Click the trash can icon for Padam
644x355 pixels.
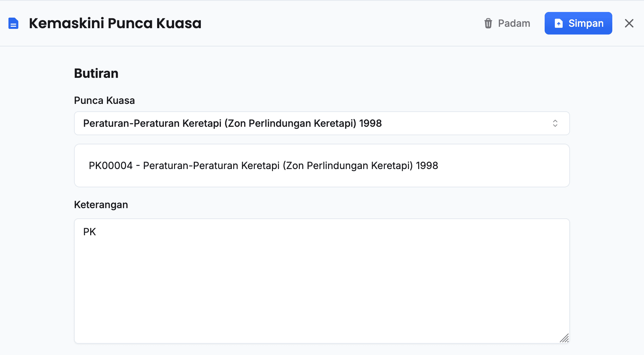[488, 23]
